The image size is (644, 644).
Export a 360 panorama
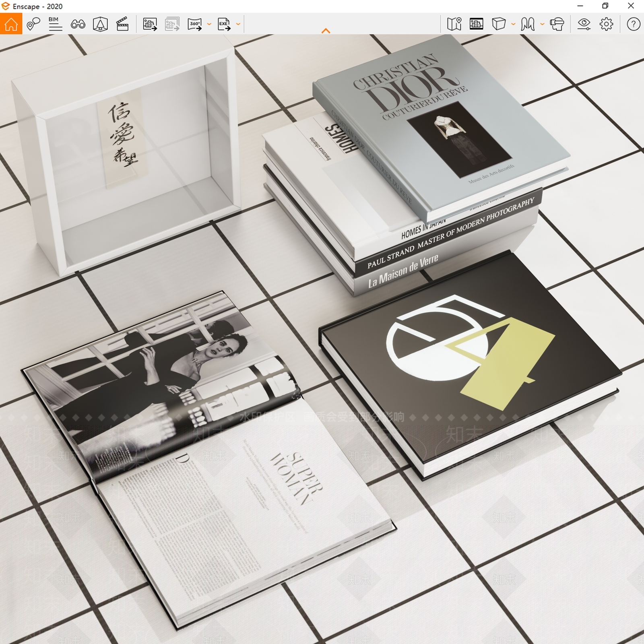195,24
